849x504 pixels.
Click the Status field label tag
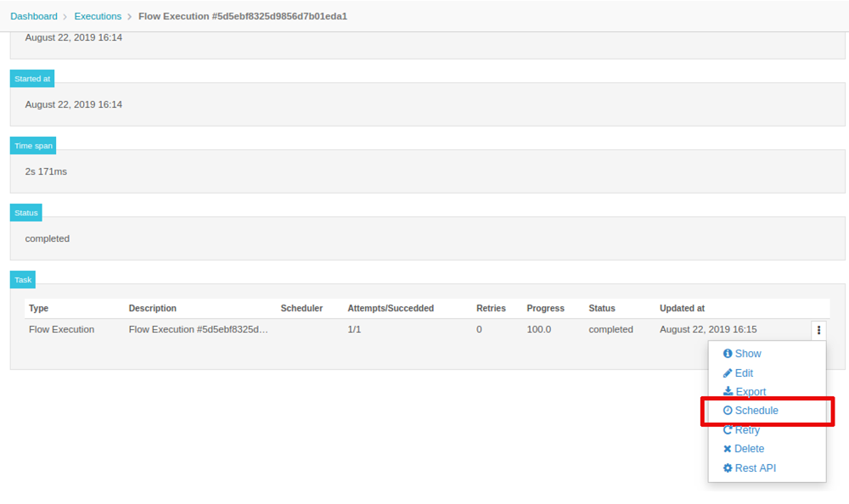tap(26, 213)
